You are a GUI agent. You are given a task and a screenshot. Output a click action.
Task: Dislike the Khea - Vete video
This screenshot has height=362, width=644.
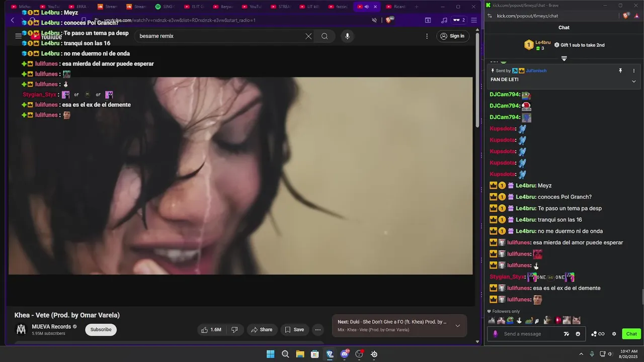(x=234, y=330)
